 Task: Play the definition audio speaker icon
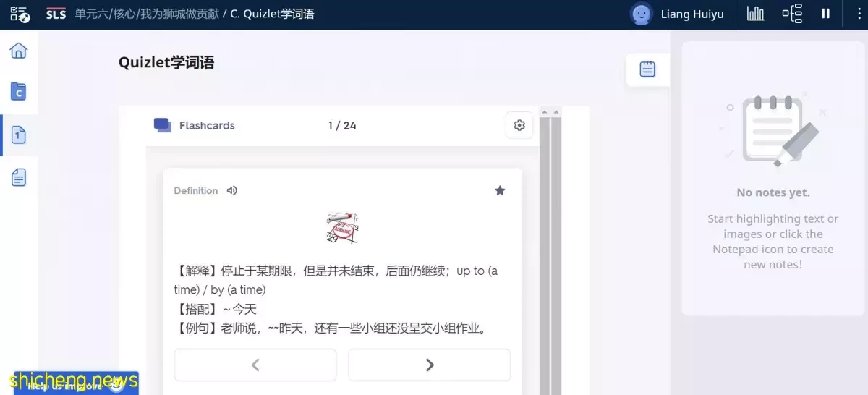pyautogui.click(x=231, y=190)
